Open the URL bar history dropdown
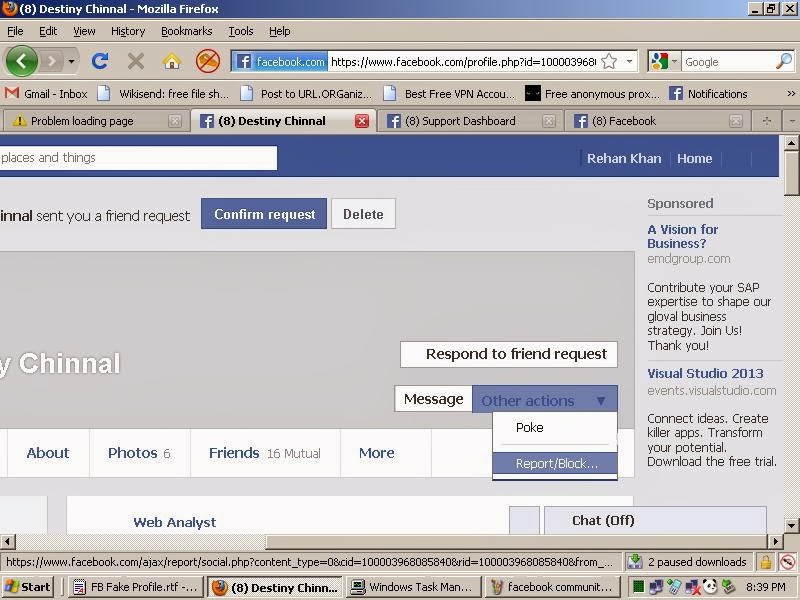Image resolution: width=800 pixels, height=600 pixels. pos(630,62)
